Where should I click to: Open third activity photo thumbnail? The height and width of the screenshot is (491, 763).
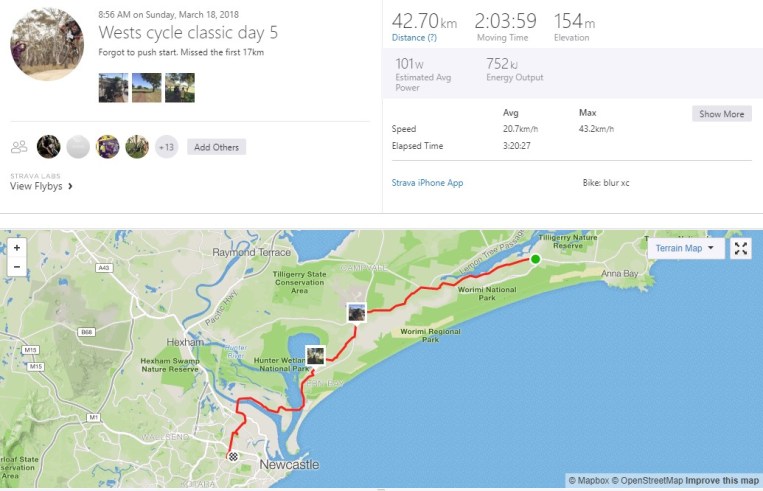click(180, 88)
